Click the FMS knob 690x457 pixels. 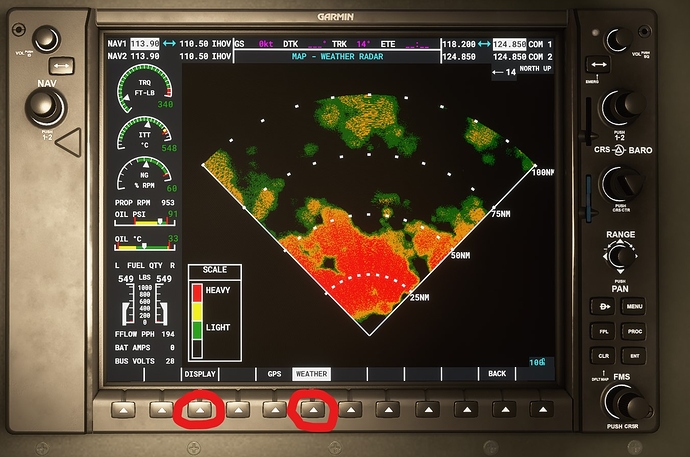pos(625,402)
